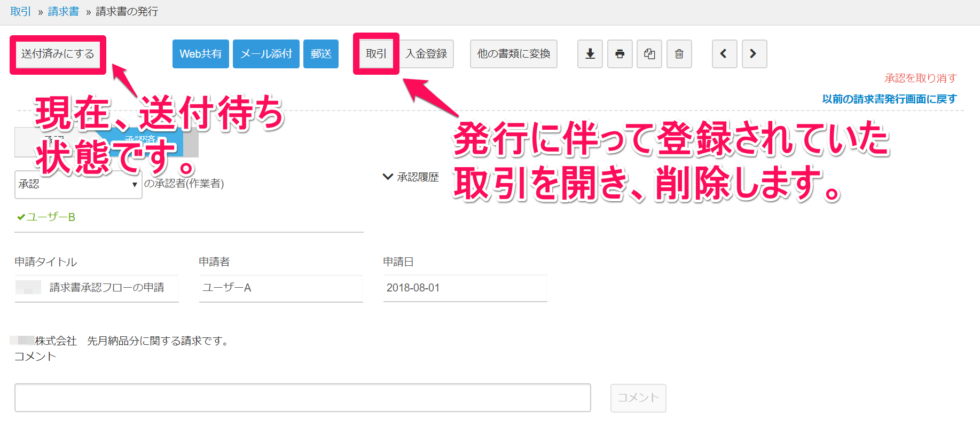Click the download icon button
Viewport: 980px width, 426px height.
tap(590, 54)
